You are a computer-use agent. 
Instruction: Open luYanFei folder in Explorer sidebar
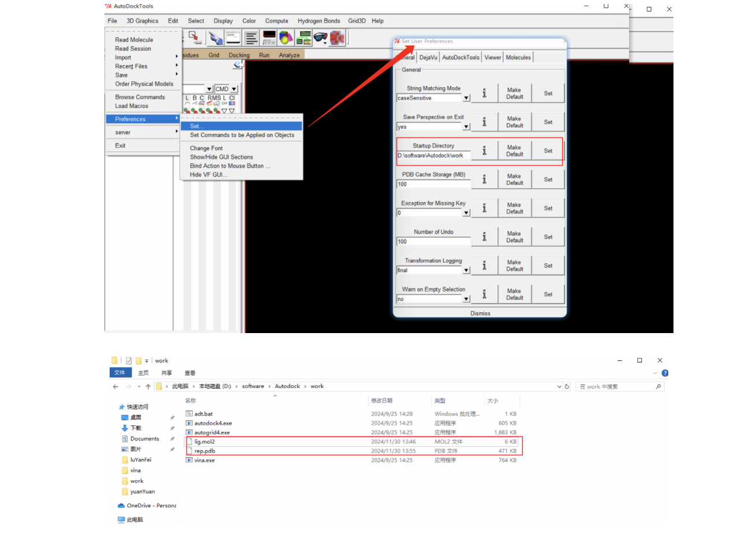[x=140, y=460]
